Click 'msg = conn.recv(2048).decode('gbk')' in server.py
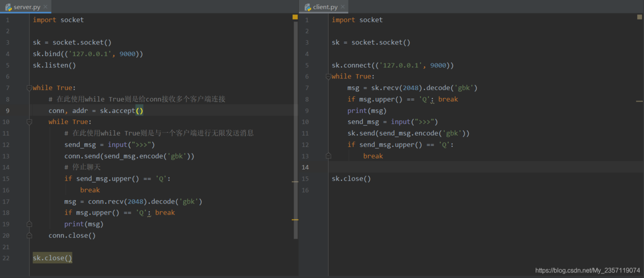The image size is (644, 278). tap(133, 201)
